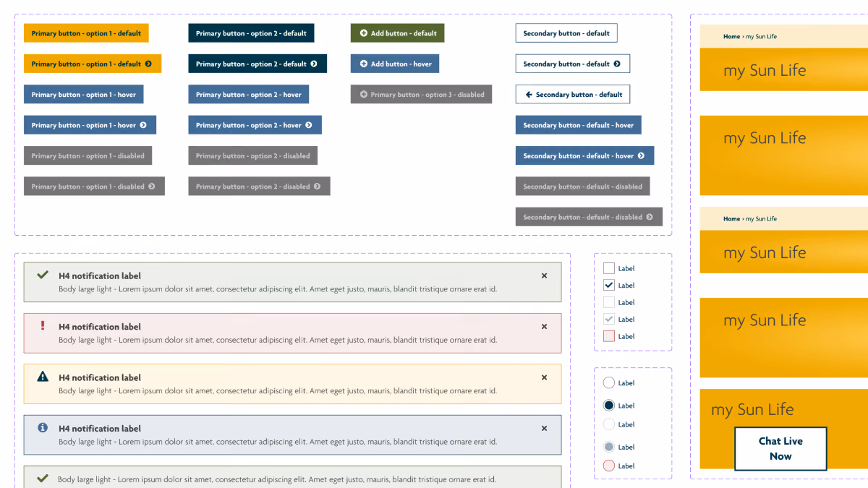Screen dimensions: 868x488
Task: Click arrow icon on option 2 hover button
Action: pos(309,125)
